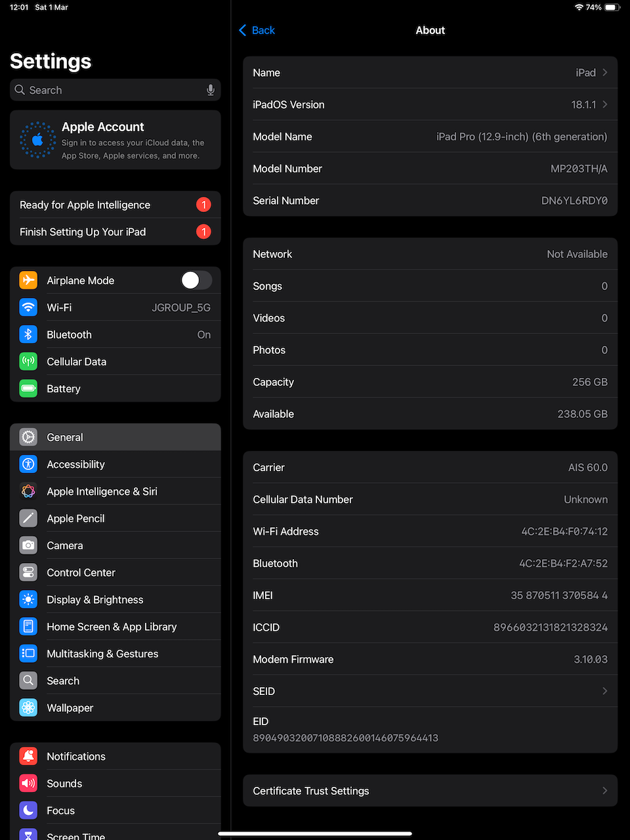Tap the Search settings magnifier icon
This screenshot has width=630, height=840.
pos(28,681)
